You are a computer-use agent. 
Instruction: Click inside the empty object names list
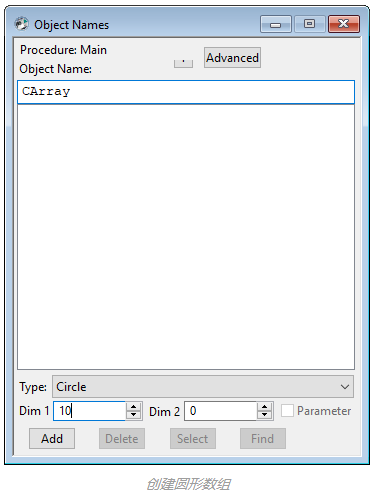click(186, 237)
